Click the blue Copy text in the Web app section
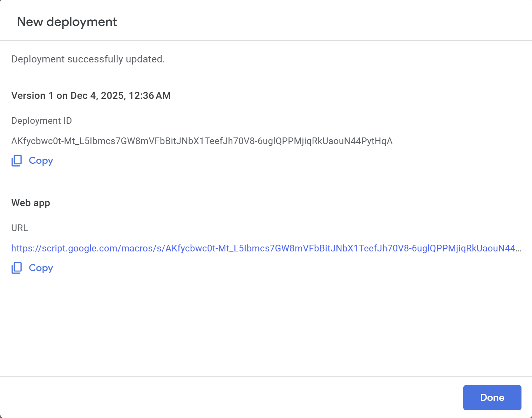 click(x=41, y=268)
